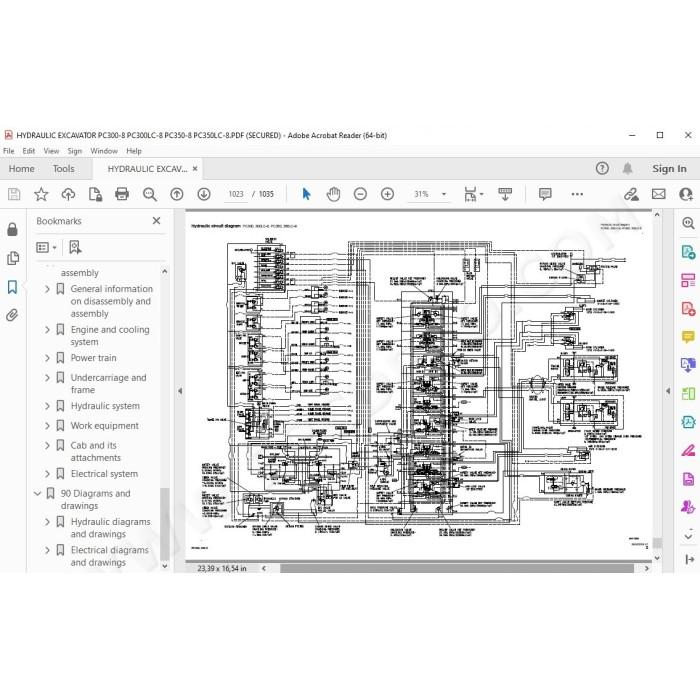Image resolution: width=700 pixels, height=700 pixels.
Task: Open Electrical diagrams and drawings bookmark
Action: tap(110, 556)
